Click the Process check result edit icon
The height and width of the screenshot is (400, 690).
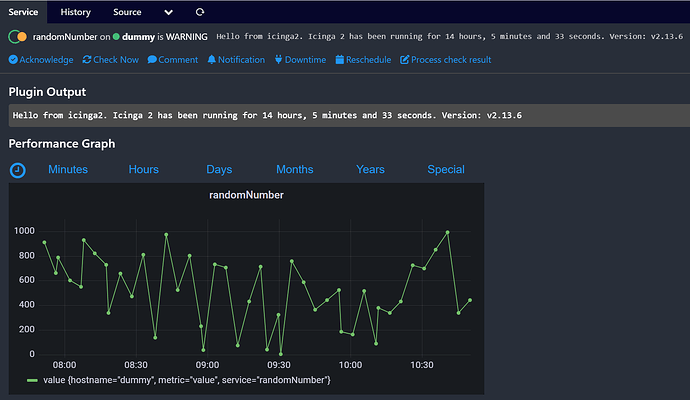(404, 59)
